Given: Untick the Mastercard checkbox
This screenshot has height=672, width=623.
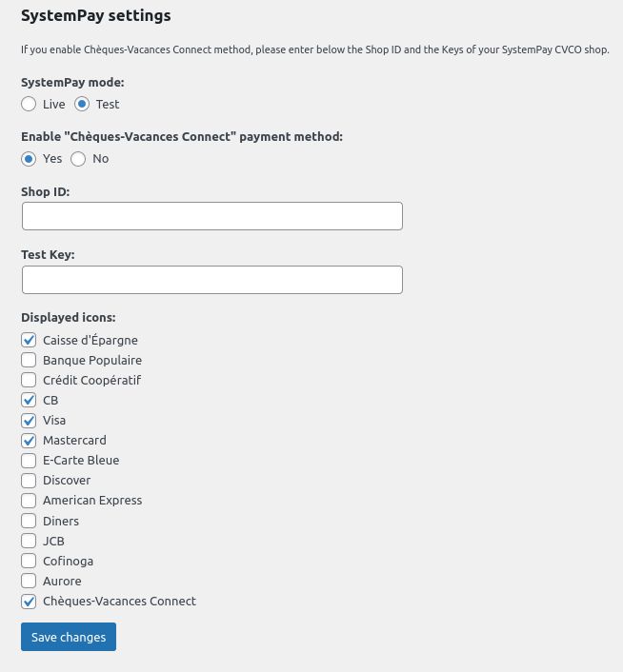Looking at the screenshot, I should pyautogui.click(x=29, y=441).
